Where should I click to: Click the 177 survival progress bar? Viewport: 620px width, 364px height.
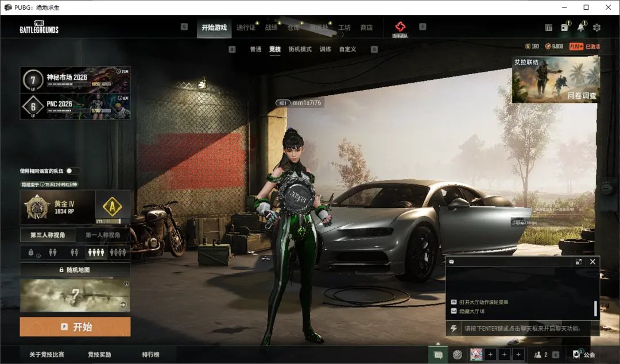113,221
